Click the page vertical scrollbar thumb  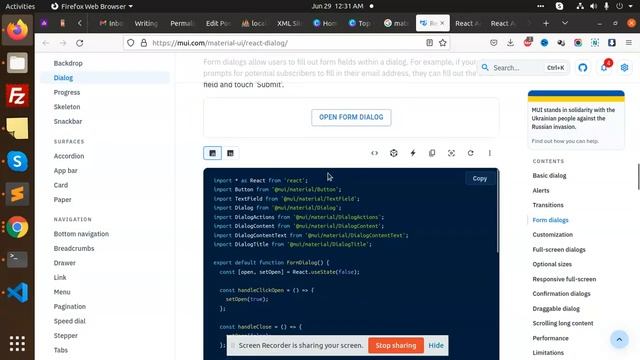638,177
